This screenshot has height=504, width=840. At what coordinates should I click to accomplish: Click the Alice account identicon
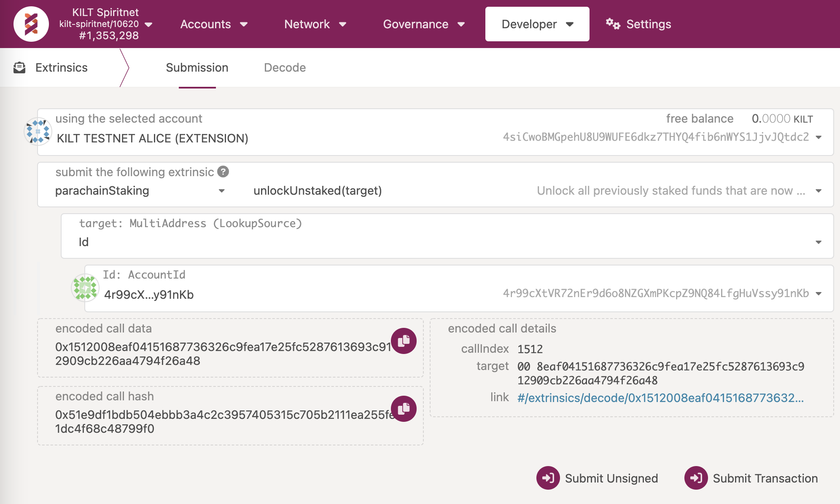(38, 131)
